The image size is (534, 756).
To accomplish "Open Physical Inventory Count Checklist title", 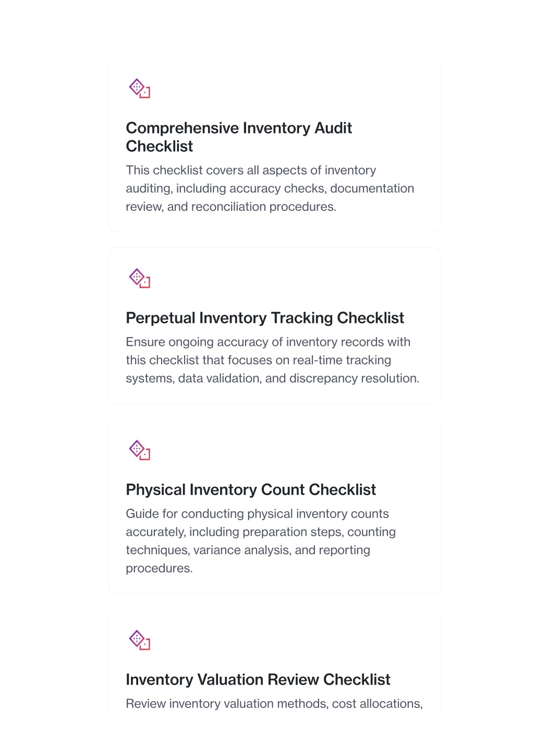I will (251, 489).
